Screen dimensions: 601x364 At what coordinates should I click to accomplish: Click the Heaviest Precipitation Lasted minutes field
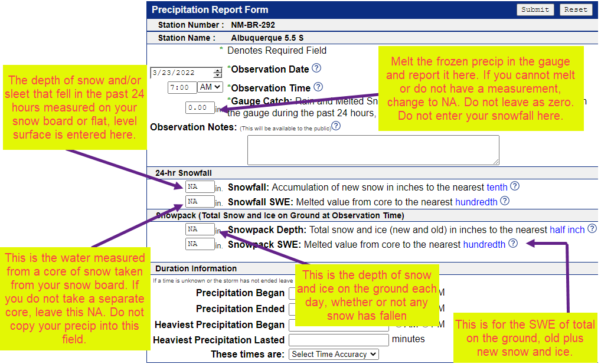click(338, 340)
